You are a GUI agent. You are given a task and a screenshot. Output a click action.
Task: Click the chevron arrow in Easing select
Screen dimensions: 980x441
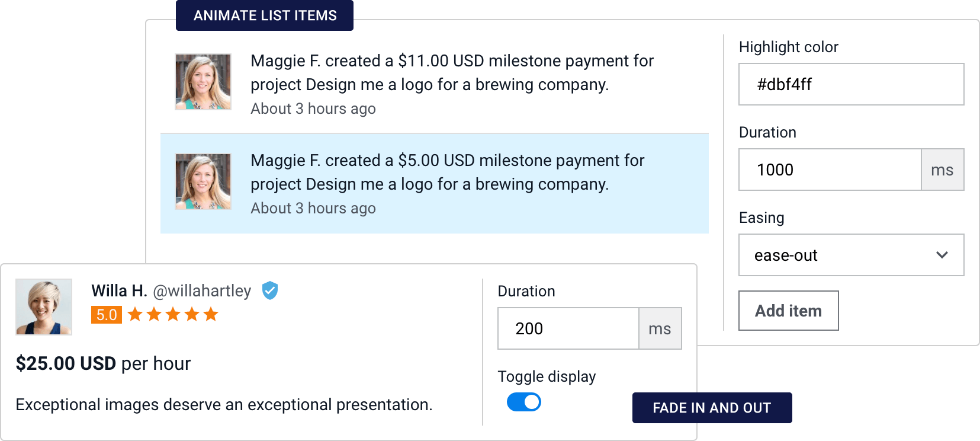(x=942, y=255)
